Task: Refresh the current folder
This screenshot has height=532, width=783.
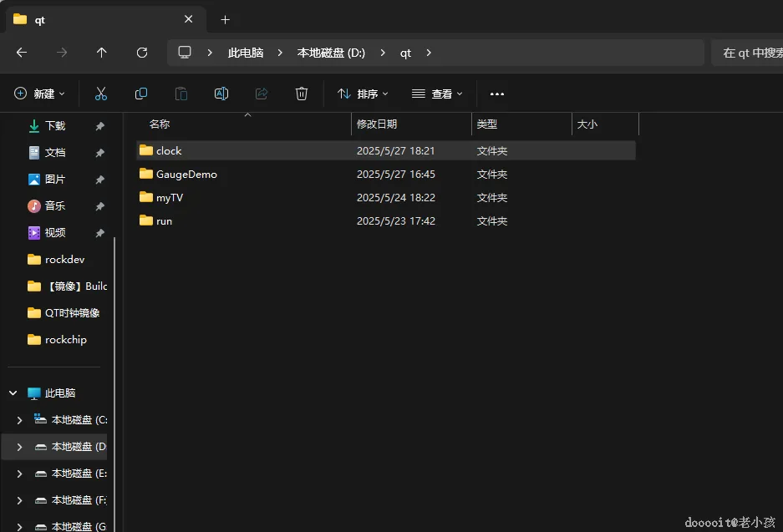Action: pyautogui.click(x=142, y=53)
